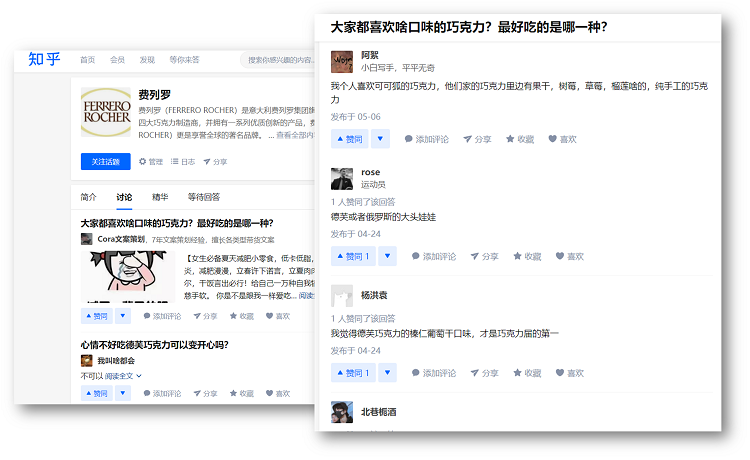Add comment on 阿絮's answer
This screenshot has height=460, width=750.
(x=427, y=139)
